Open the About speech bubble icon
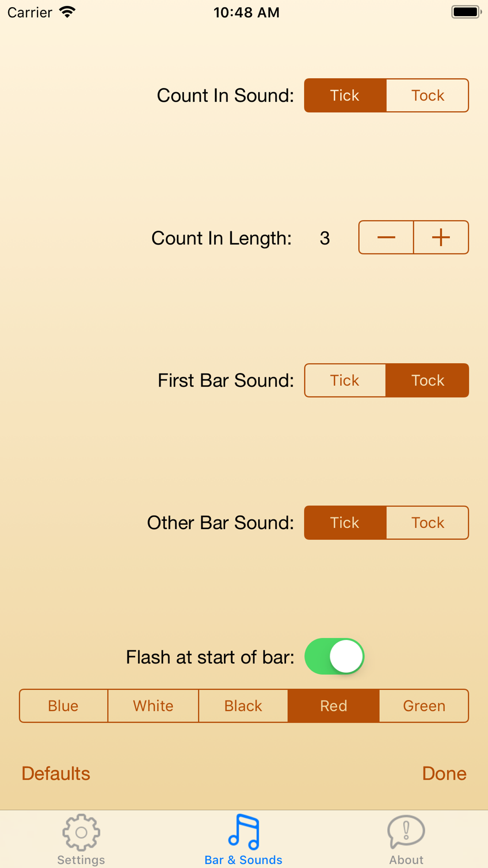 click(406, 832)
